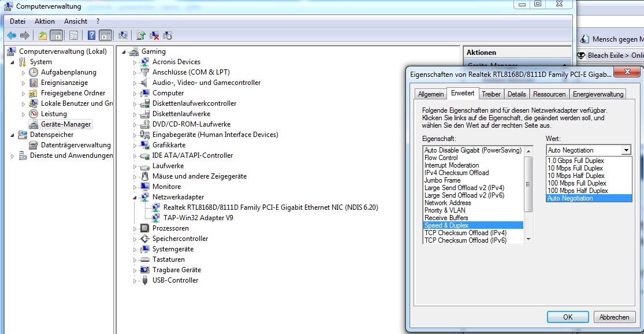Click the Forward arrow in toolbar
644x334 pixels.
(25, 36)
